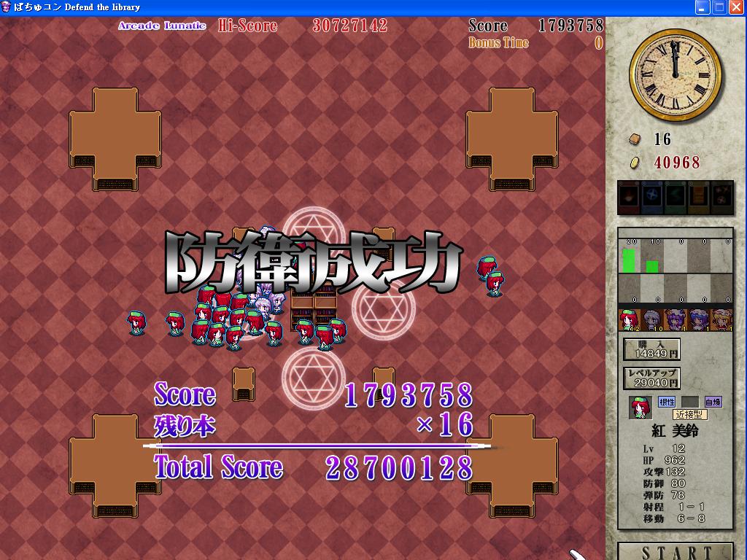Click the 防御 80 stat line
The height and width of the screenshot is (560, 747).
[x=664, y=484]
